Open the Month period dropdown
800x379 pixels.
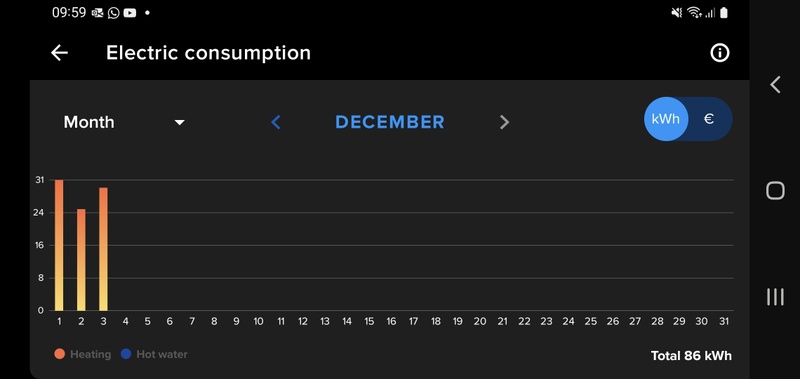tap(124, 122)
